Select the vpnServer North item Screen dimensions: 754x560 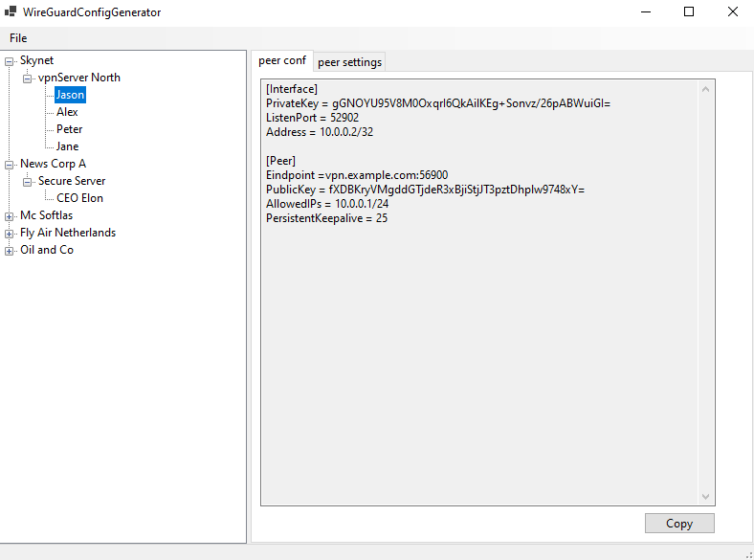pos(78,78)
